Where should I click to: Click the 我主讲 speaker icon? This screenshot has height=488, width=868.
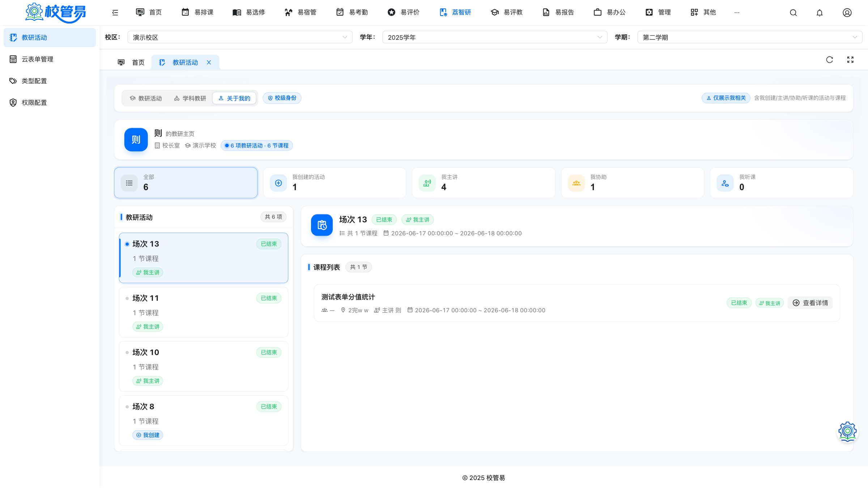coord(427,183)
